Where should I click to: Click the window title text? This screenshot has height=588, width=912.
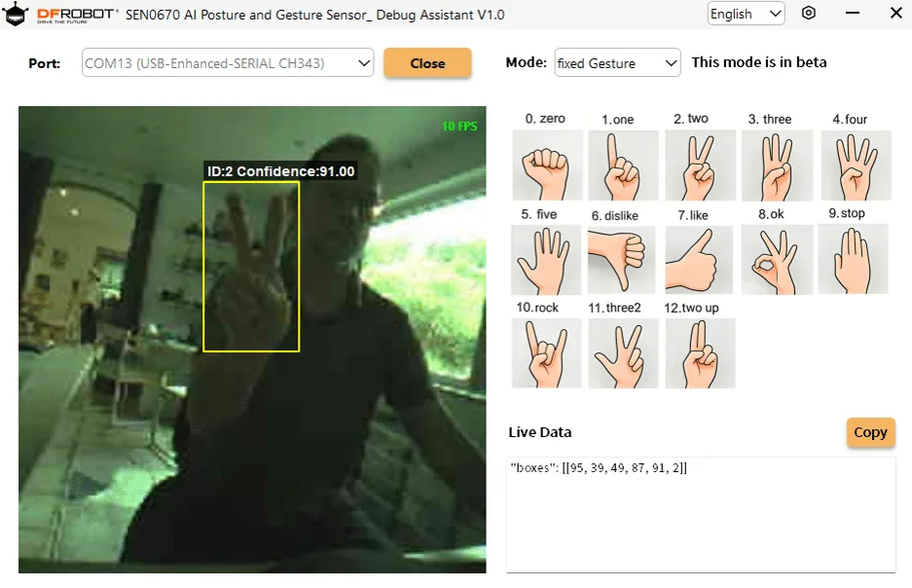point(314,15)
